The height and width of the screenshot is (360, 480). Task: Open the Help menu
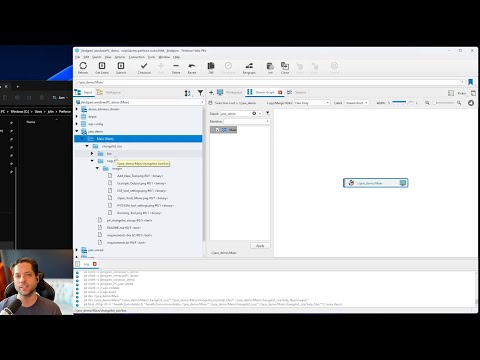point(176,57)
